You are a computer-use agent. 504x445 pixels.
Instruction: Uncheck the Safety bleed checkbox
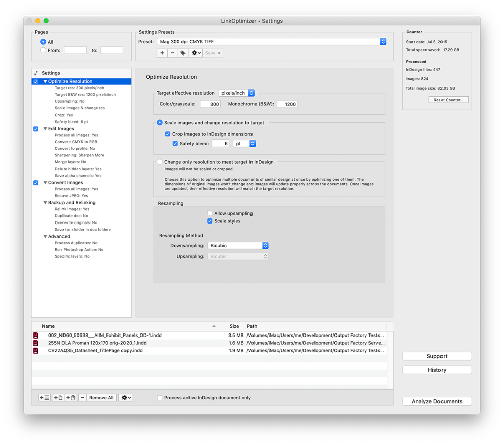pos(175,143)
